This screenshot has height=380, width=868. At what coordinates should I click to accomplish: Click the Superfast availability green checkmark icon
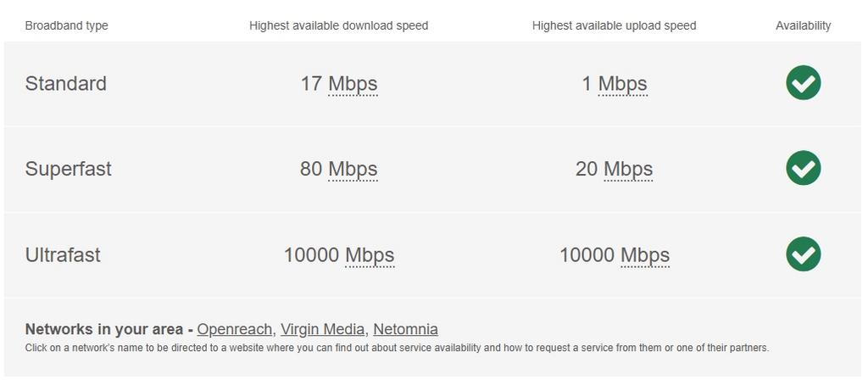coord(803,169)
